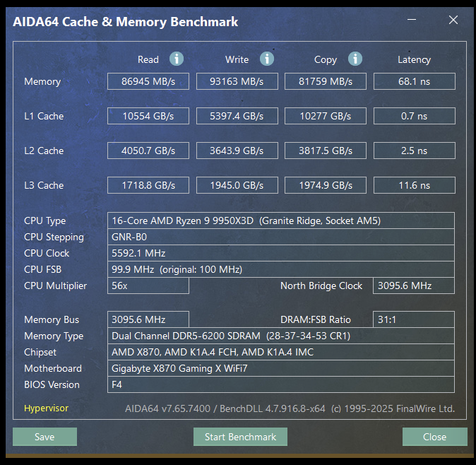Click the CPU Type label

tap(45, 220)
